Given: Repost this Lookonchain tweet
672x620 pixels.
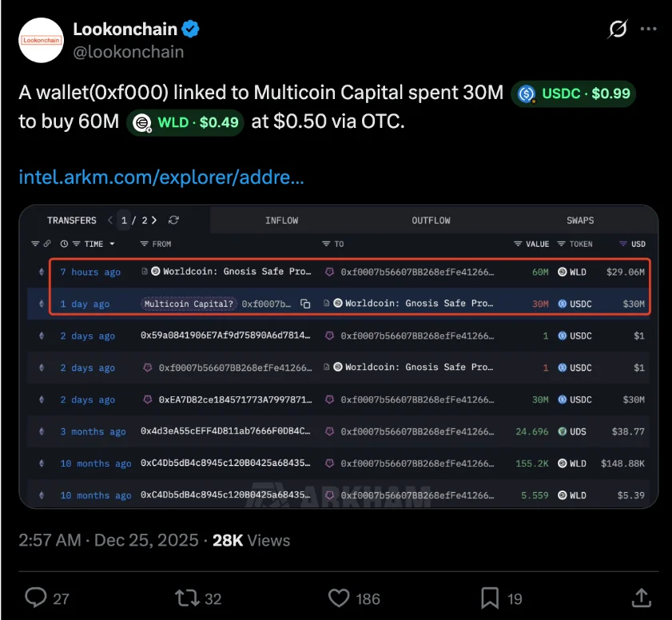Looking at the screenshot, I should (186, 598).
